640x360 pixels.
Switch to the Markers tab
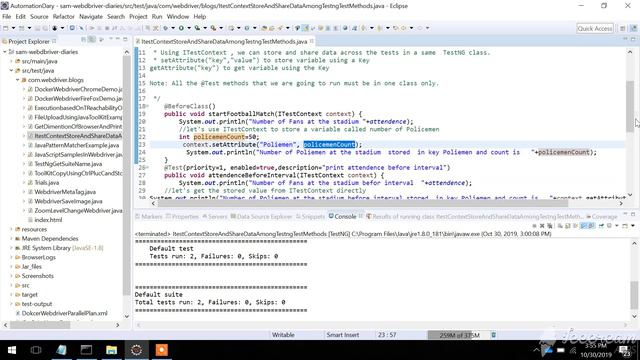(149, 216)
